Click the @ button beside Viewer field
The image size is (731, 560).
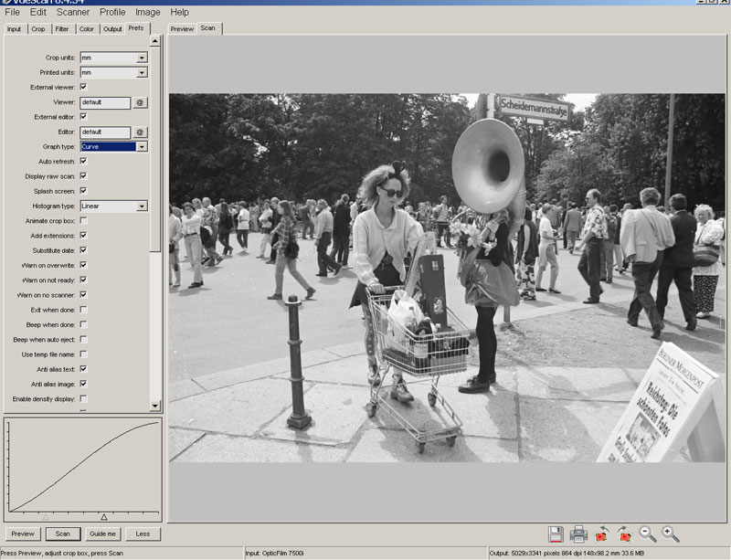point(140,102)
